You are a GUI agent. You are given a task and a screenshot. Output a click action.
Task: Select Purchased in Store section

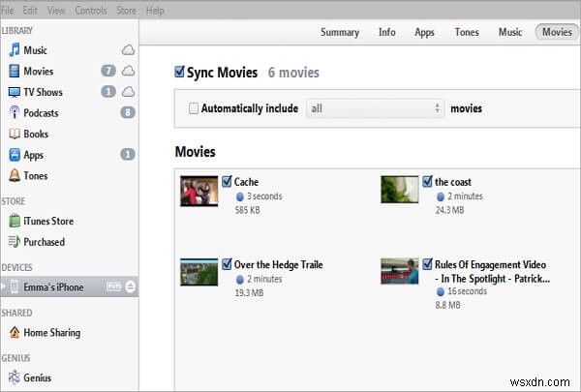pos(45,242)
